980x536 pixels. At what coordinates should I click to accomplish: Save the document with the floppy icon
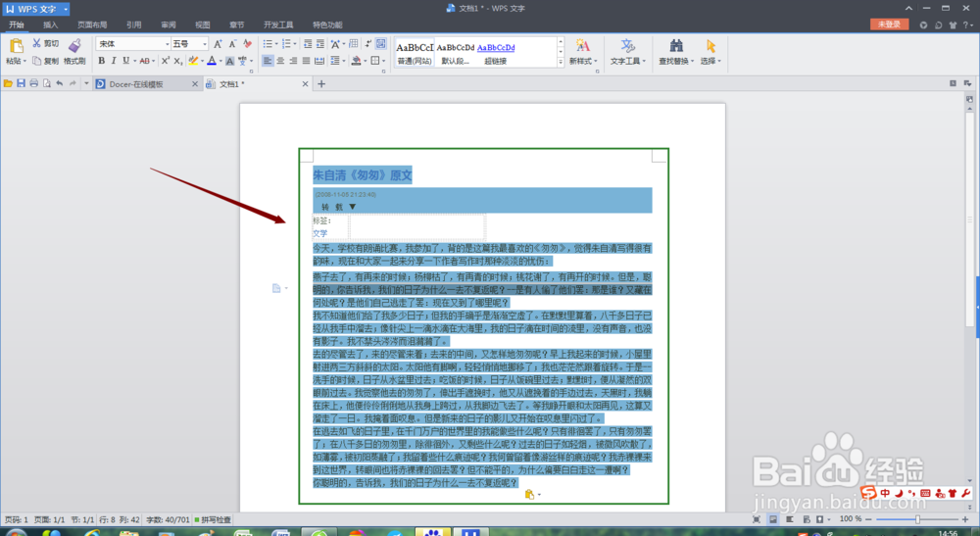[21, 83]
